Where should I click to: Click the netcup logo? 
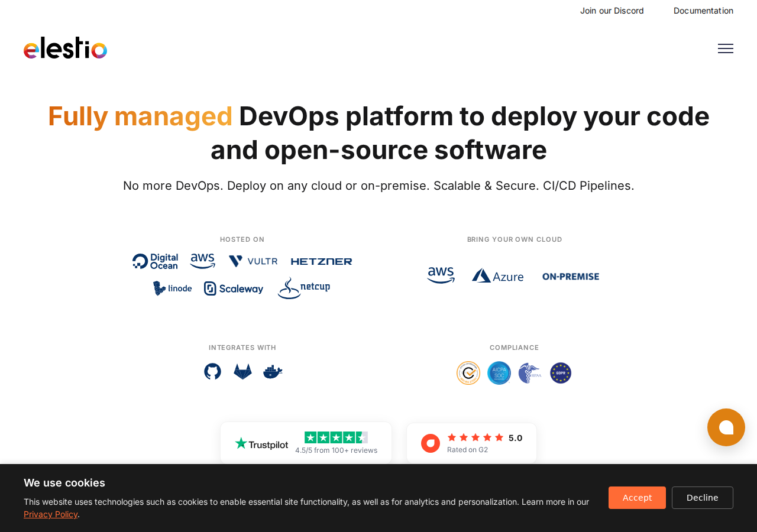coord(304,288)
